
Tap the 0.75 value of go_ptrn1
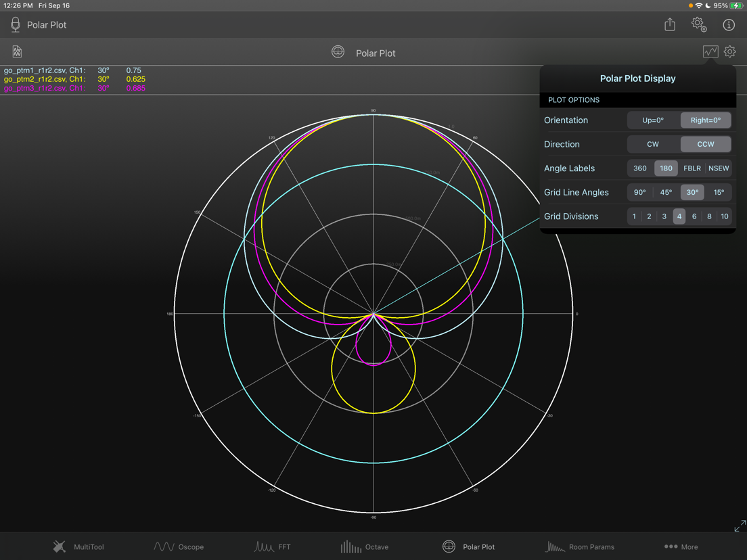(x=133, y=70)
